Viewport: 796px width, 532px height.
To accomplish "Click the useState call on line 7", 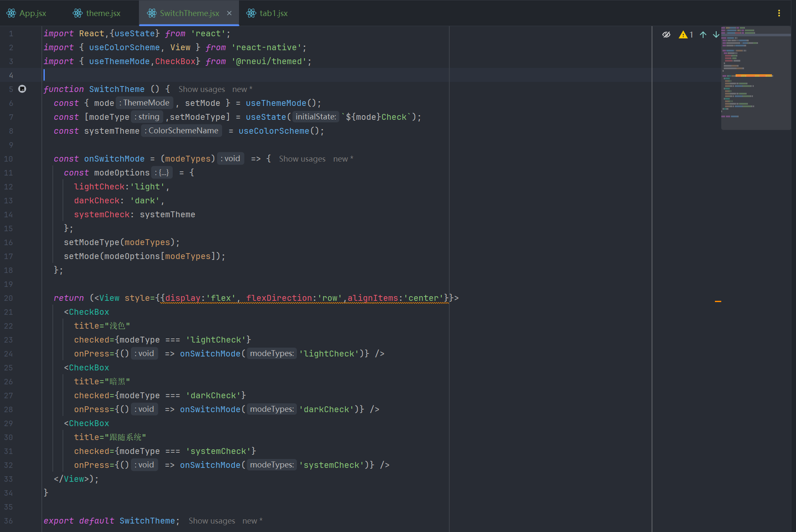I will (266, 117).
